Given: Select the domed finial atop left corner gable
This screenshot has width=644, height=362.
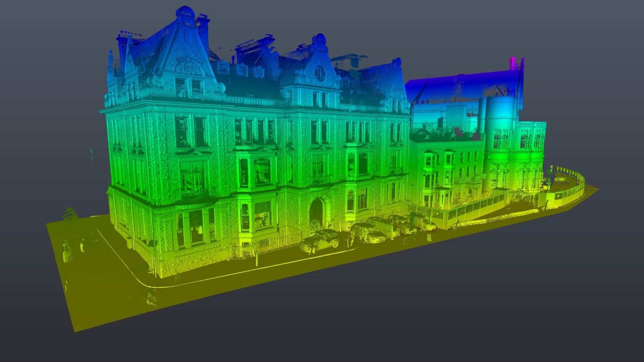Looking at the screenshot, I should [x=185, y=12].
